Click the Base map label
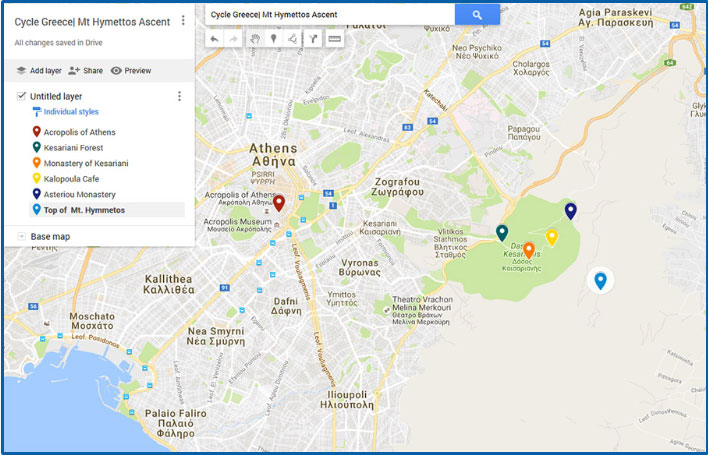The height and width of the screenshot is (455, 708). click(50, 237)
